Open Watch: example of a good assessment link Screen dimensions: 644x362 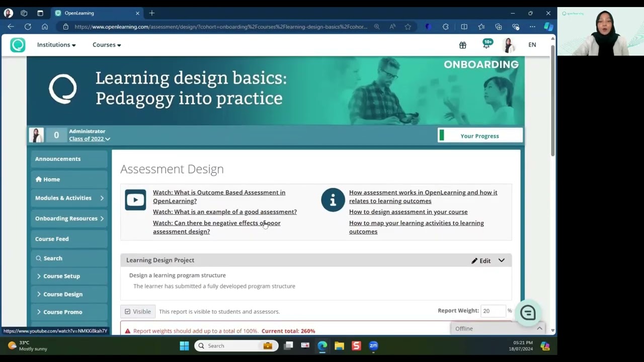click(225, 212)
